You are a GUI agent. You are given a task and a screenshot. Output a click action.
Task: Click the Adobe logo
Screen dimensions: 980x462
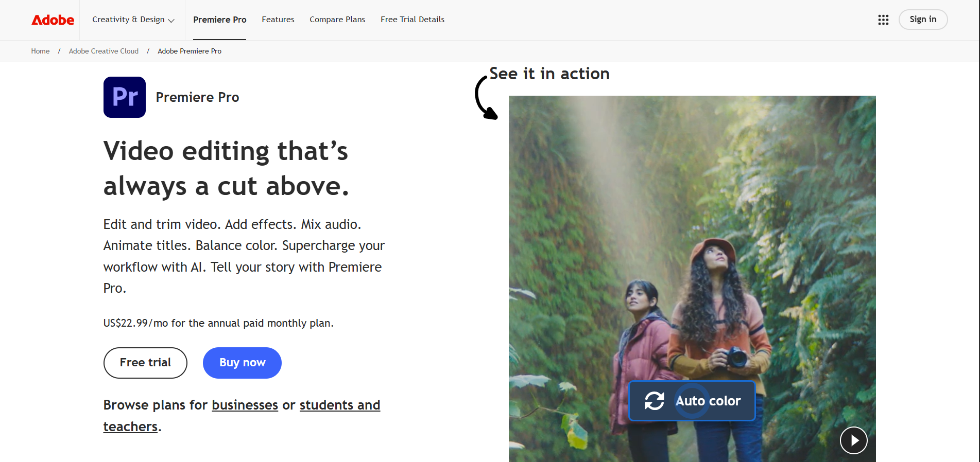(x=53, y=20)
